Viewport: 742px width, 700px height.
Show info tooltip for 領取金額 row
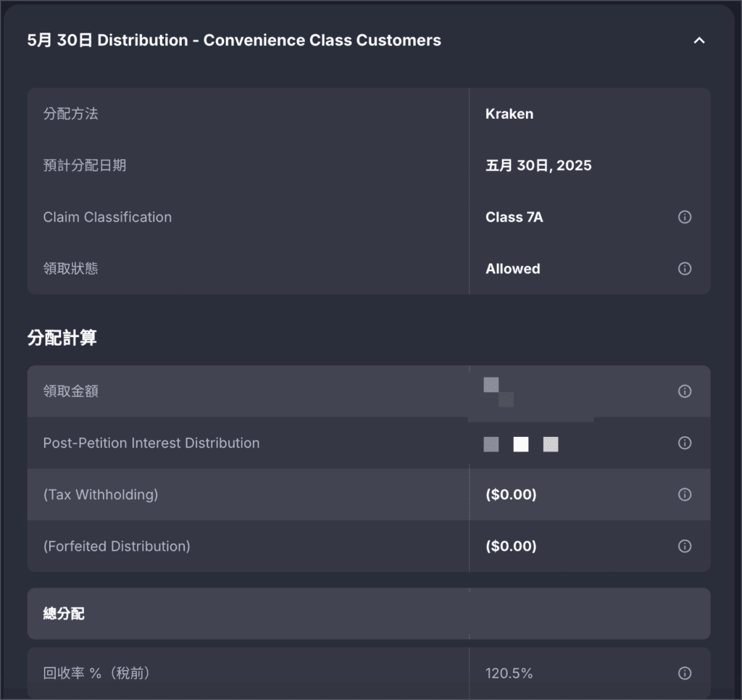pyautogui.click(x=684, y=391)
